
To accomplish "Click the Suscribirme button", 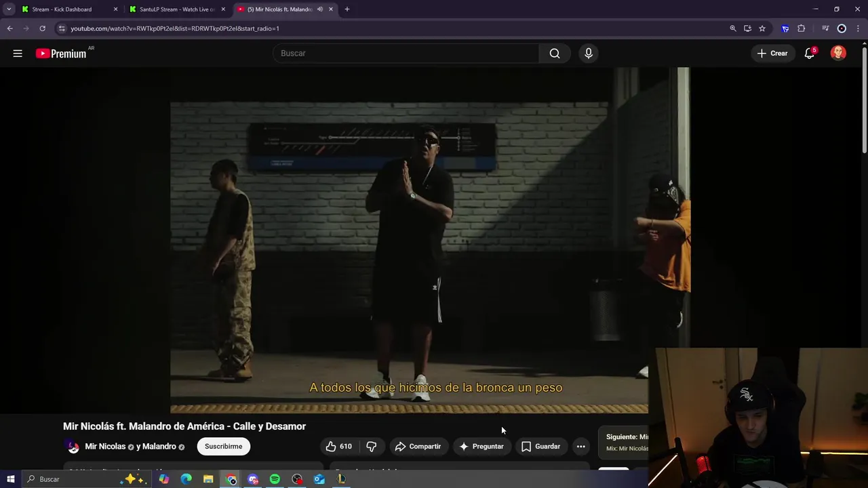I will (223, 446).
